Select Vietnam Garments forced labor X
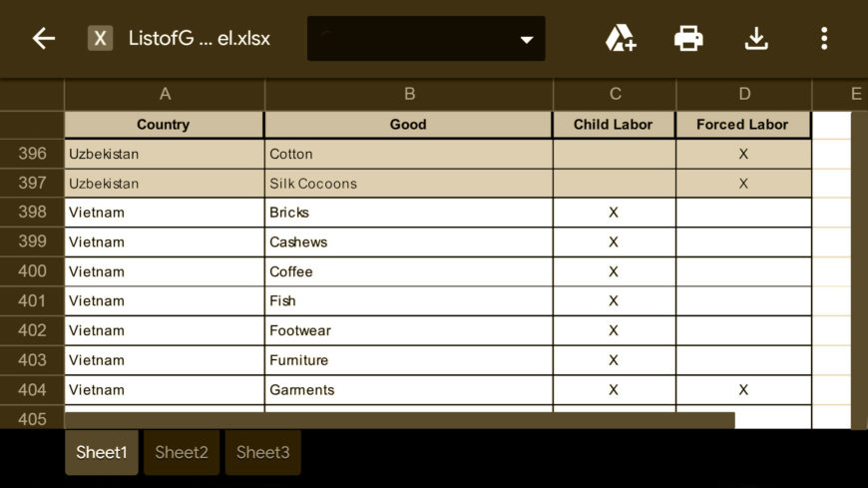This screenshot has width=868, height=488. (x=743, y=390)
